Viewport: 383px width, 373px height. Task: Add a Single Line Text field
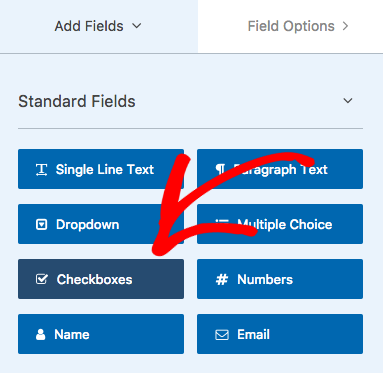(101, 169)
